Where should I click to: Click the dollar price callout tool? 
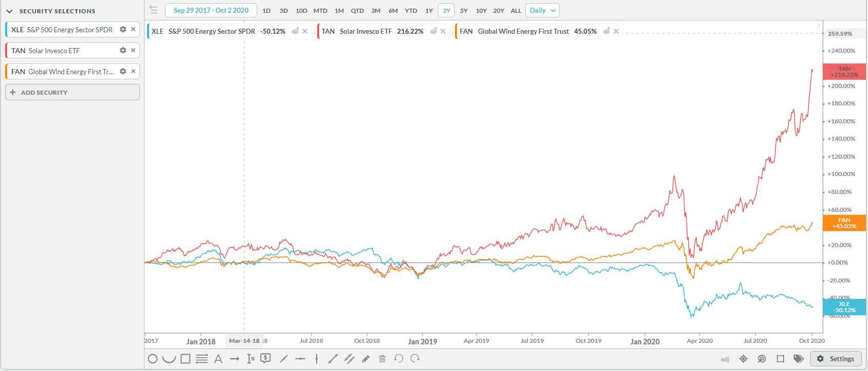point(265,358)
